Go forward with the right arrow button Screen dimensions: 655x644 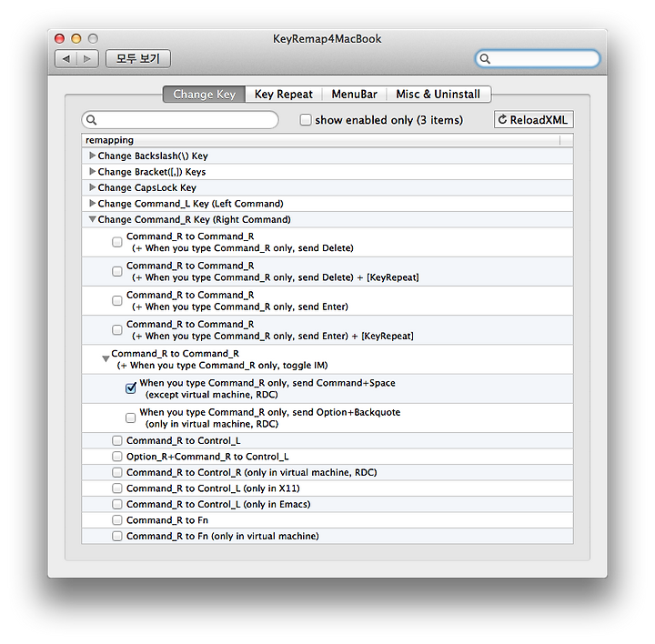click(x=87, y=59)
